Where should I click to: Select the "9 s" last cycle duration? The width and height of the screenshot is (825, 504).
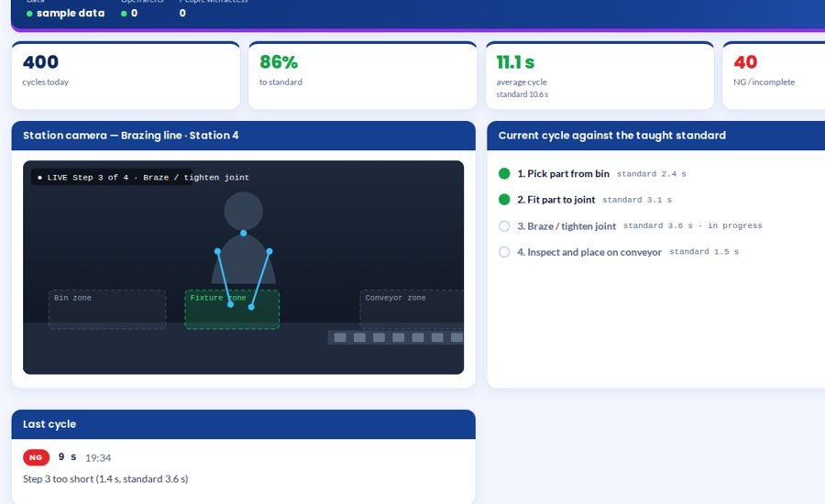point(67,457)
